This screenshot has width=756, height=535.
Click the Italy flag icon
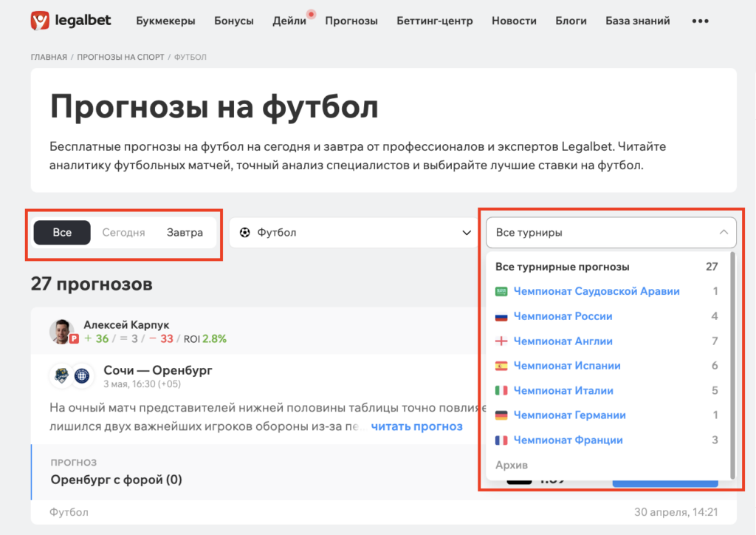click(x=501, y=391)
